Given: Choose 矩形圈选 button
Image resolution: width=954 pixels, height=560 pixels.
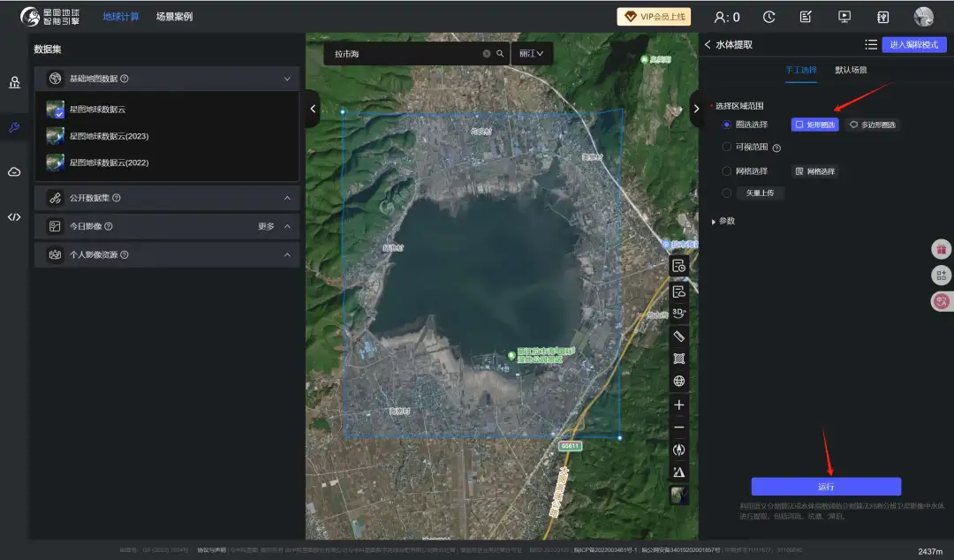Looking at the screenshot, I should click(814, 125).
